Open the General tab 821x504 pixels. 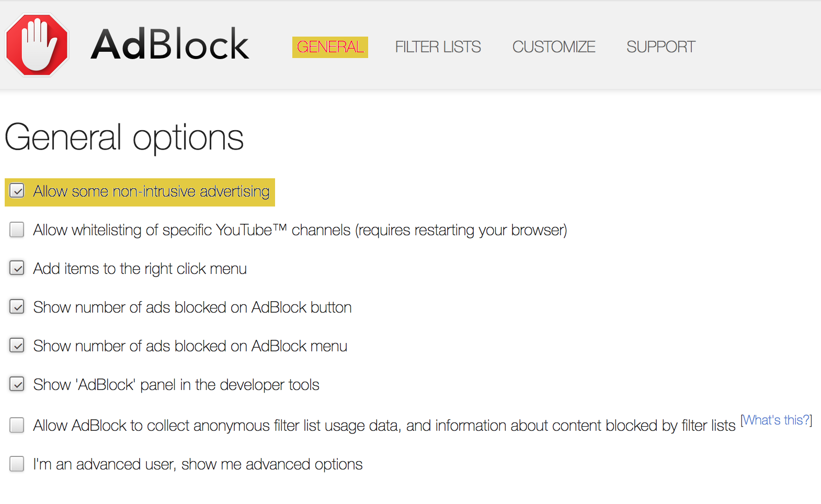coord(330,47)
